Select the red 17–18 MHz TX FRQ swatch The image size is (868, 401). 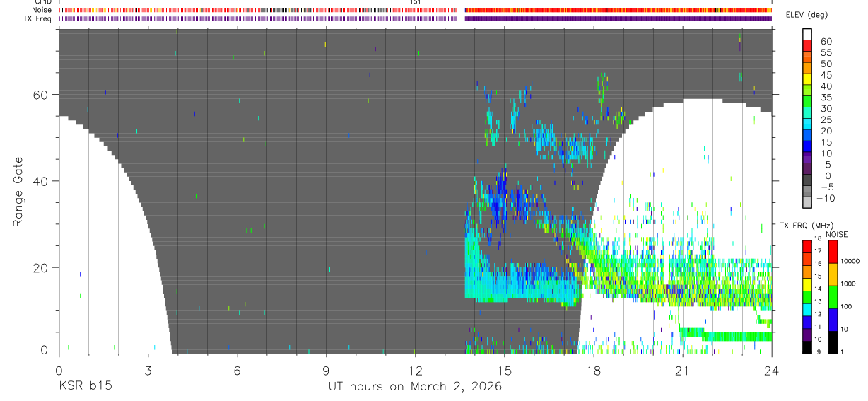808,245
